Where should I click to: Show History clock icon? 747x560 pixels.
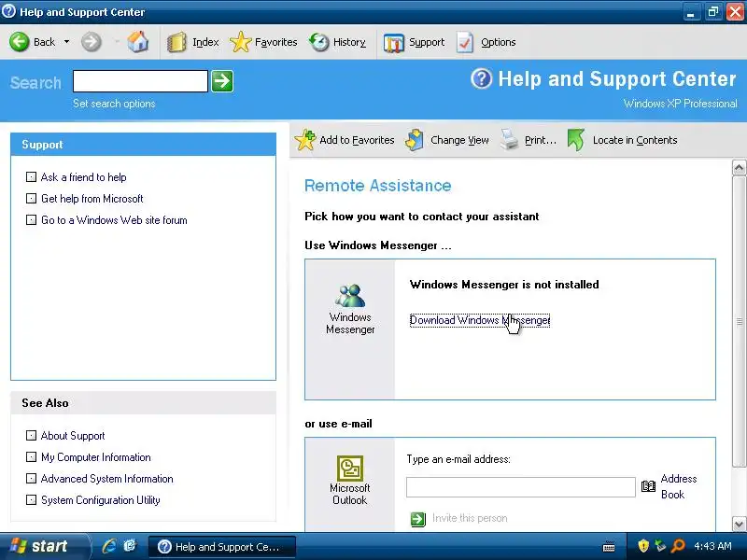coord(318,42)
